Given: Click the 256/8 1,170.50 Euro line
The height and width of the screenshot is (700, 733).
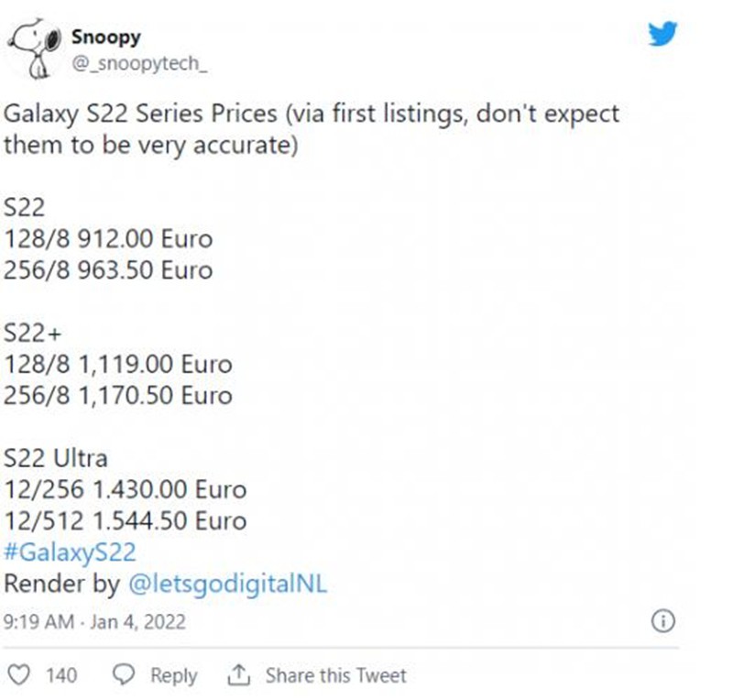Looking at the screenshot, I should [x=118, y=396].
